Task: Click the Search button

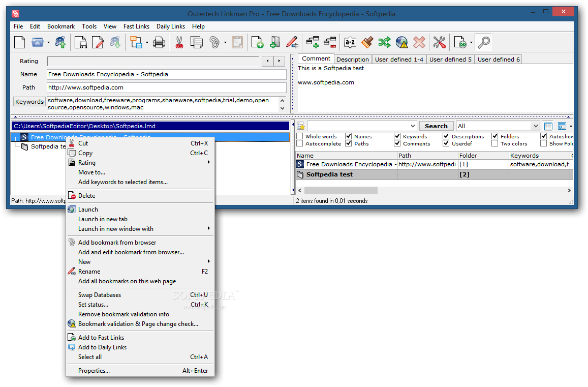Action: click(x=436, y=126)
